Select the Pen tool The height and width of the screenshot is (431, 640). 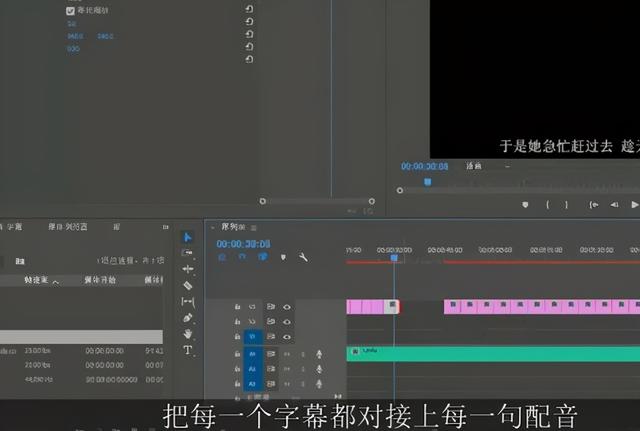187,318
